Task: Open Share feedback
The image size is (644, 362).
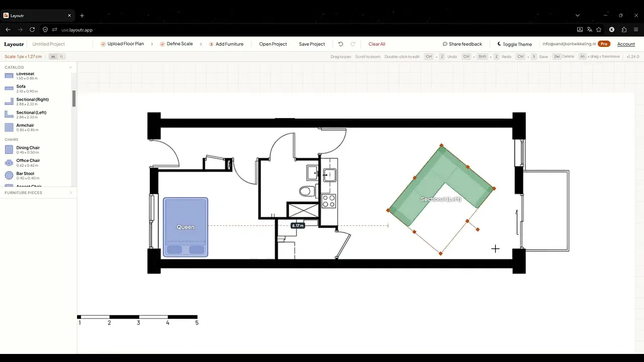Action: [462, 44]
